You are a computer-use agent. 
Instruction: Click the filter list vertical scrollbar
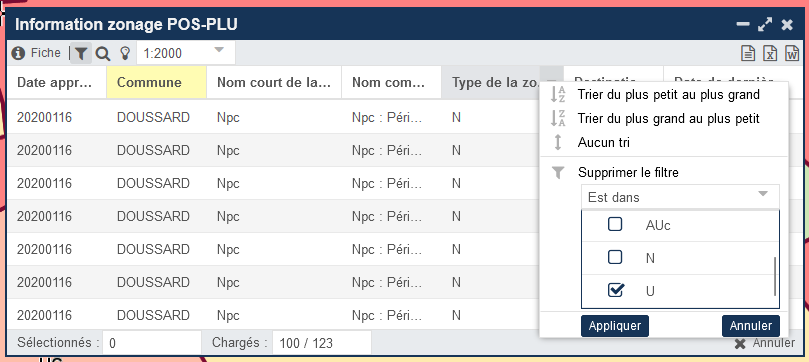[x=775, y=276]
